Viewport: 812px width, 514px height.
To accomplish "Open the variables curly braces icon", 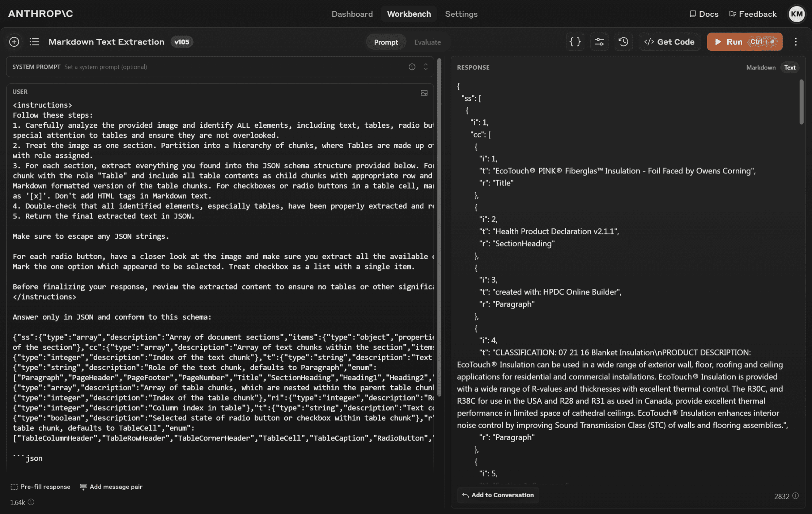I will 575,42.
